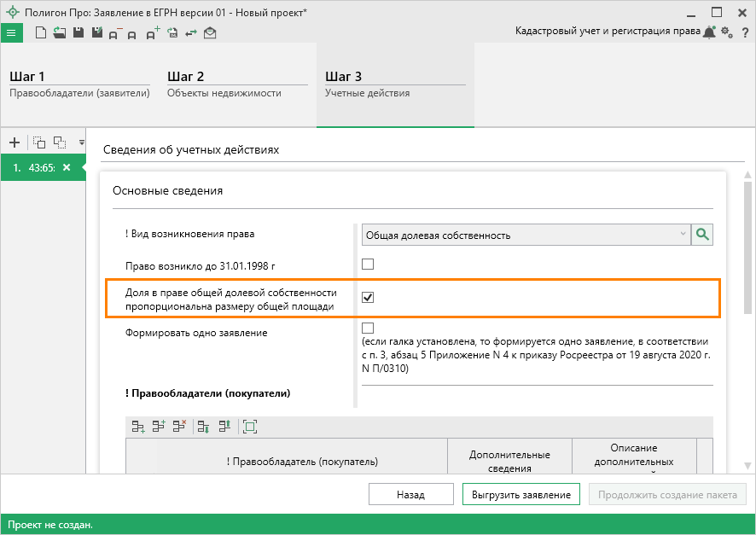Open the notifications bell icon
The width and height of the screenshot is (756, 535).
click(x=708, y=32)
